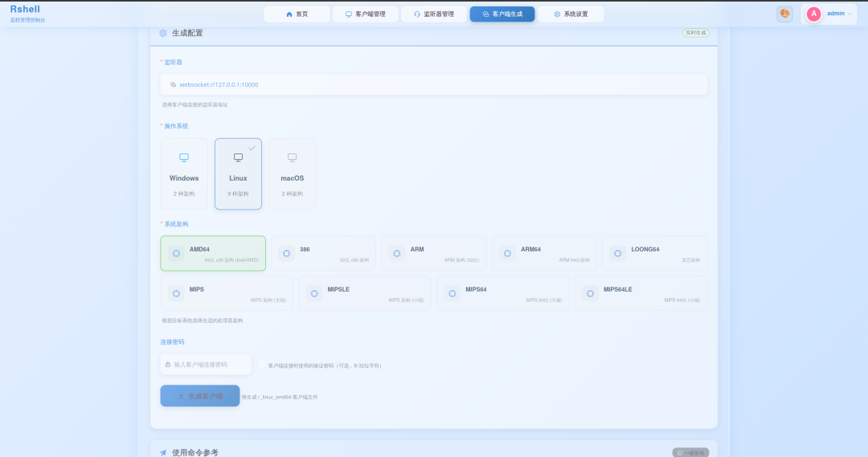The image size is (868, 457).
Task: Click the 操作系统 section label
Action: point(176,126)
